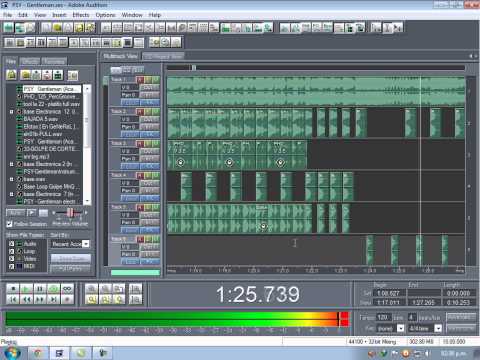Open the File menu
Screen dimensions: 480x360
pyautogui.click(x=7, y=15)
